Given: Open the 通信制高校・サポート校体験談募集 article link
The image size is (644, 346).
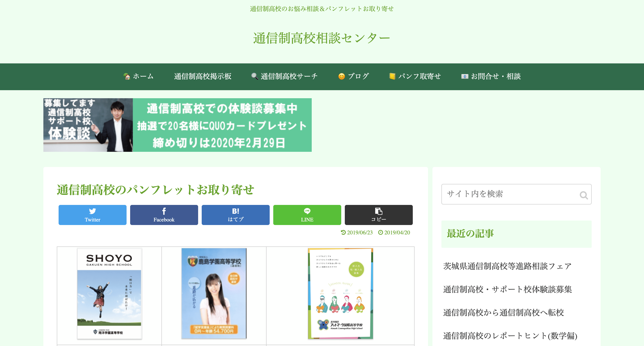Looking at the screenshot, I should coord(507,289).
